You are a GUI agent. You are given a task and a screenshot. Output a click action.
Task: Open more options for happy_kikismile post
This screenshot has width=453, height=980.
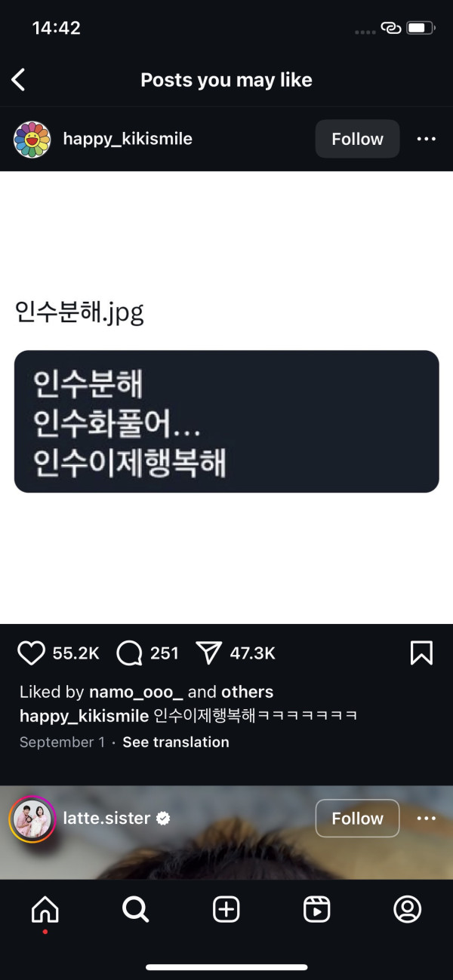pyautogui.click(x=427, y=139)
